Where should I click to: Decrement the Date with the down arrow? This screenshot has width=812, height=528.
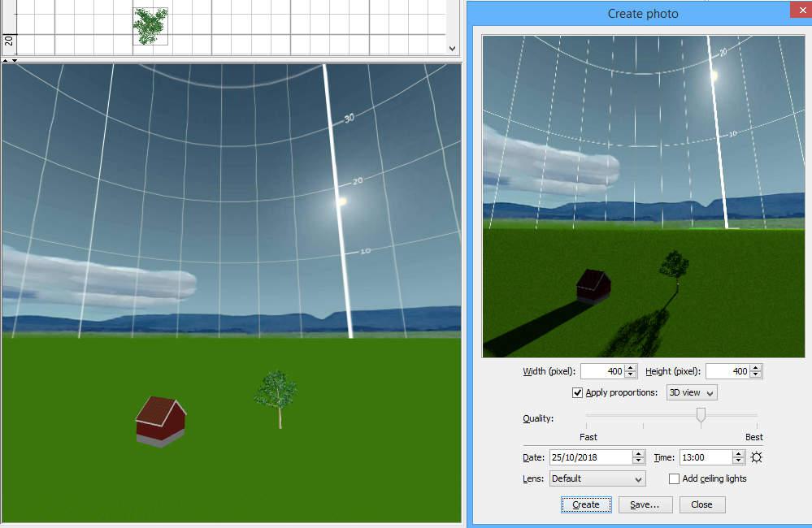(638, 461)
